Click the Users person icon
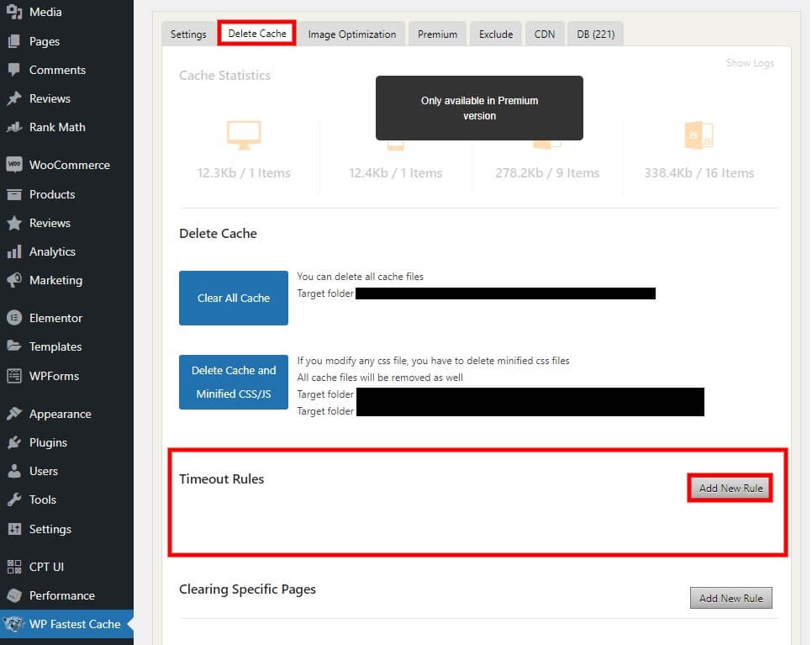The image size is (812, 645). pyautogui.click(x=14, y=471)
